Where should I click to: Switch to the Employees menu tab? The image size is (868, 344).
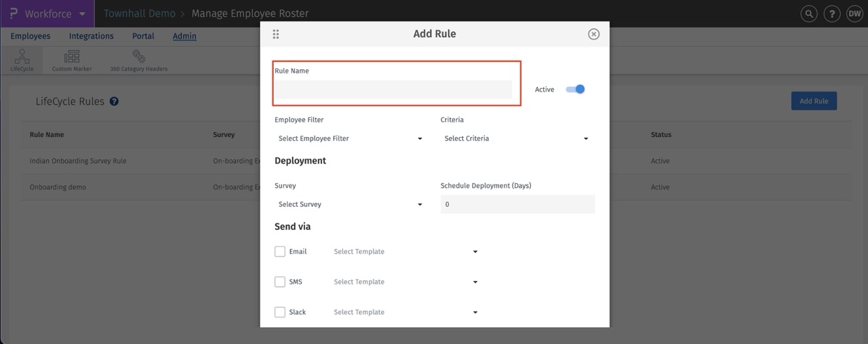(30, 36)
